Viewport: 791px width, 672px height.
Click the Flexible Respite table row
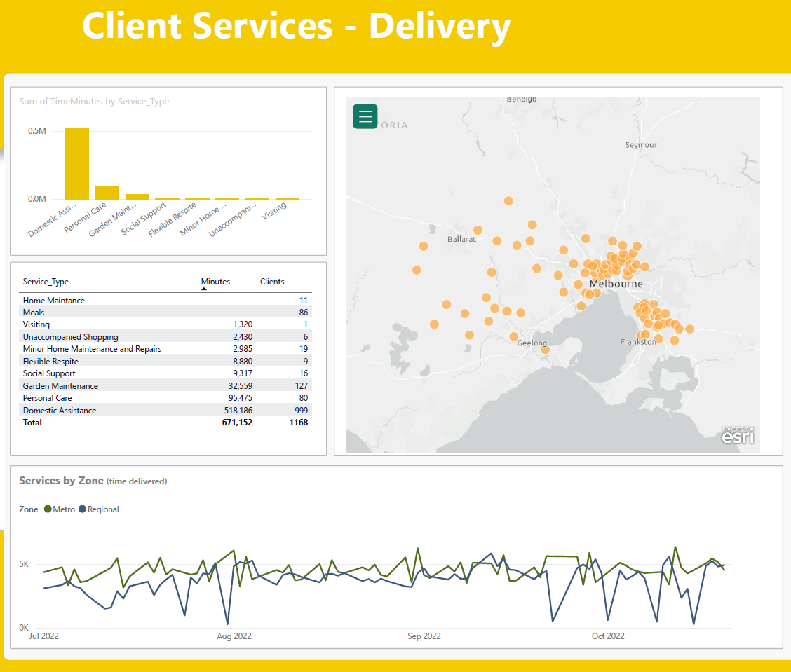point(165,361)
